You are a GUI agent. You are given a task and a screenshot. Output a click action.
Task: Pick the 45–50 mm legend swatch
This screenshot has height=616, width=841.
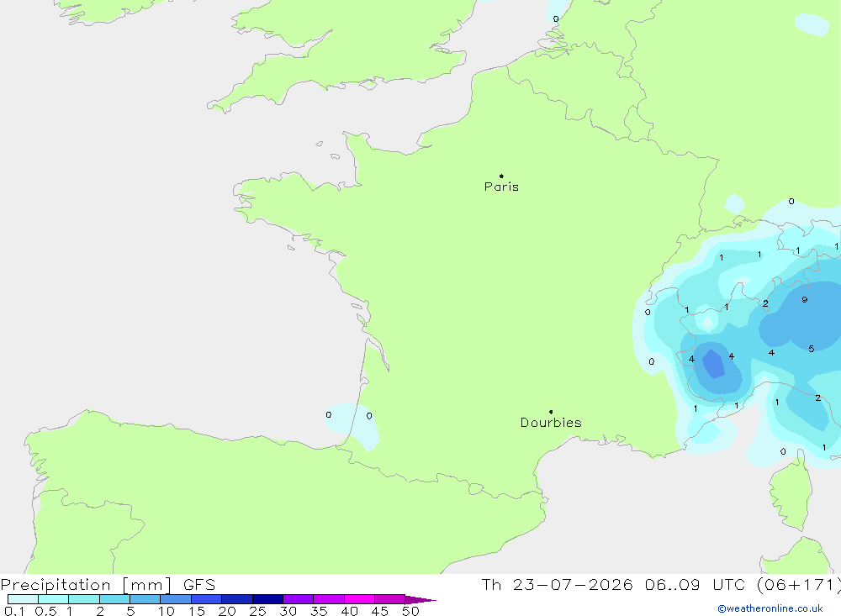tap(389, 599)
